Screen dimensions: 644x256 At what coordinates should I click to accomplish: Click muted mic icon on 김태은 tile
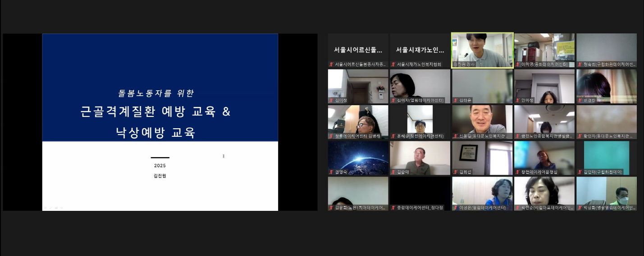[455, 100]
